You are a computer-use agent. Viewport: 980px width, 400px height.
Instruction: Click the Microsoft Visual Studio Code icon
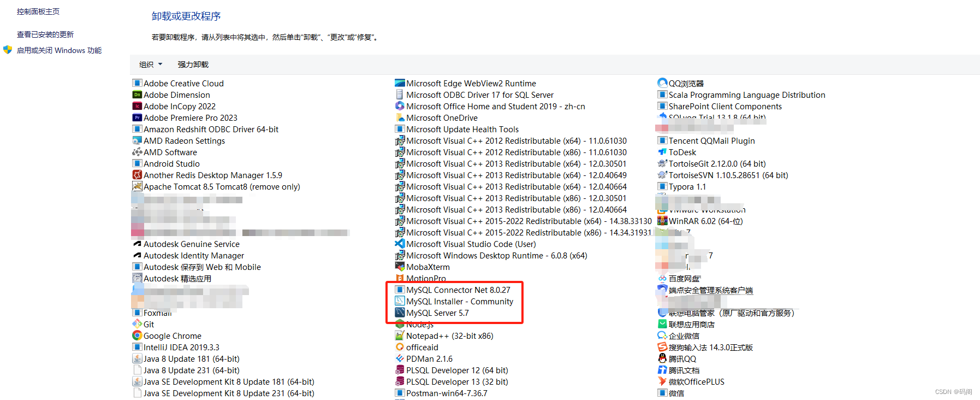400,244
